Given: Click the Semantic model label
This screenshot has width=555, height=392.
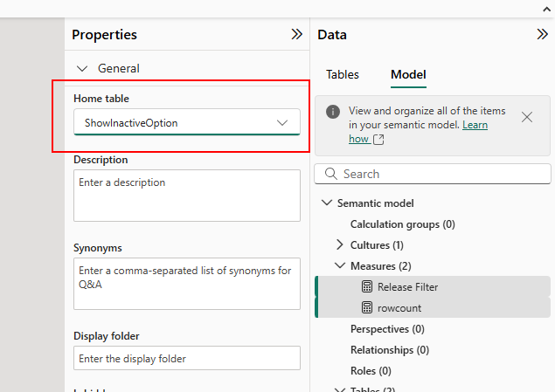Looking at the screenshot, I should pos(375,203).
